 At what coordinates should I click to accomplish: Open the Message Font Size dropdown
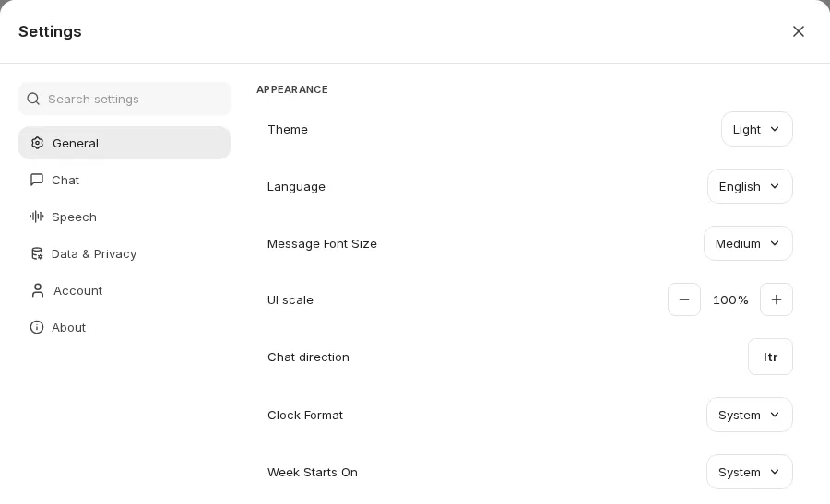pos(748,243)
